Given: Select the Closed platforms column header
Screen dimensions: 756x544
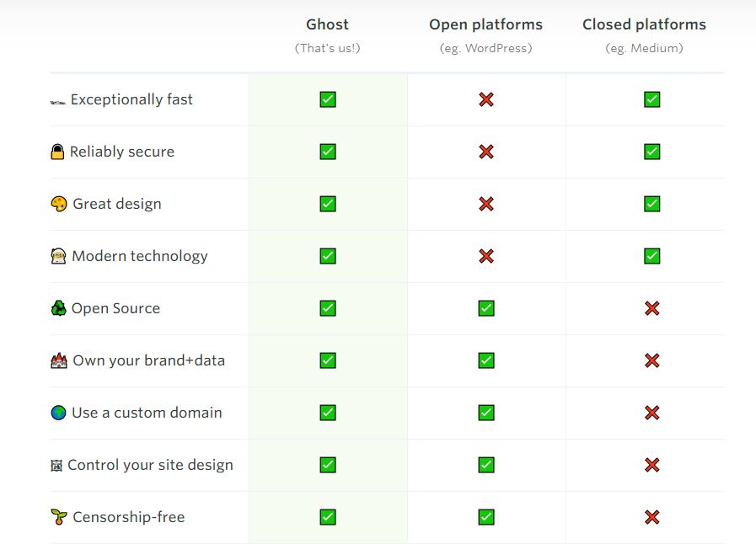Looking at the screenshot, I should click(644, 24).
